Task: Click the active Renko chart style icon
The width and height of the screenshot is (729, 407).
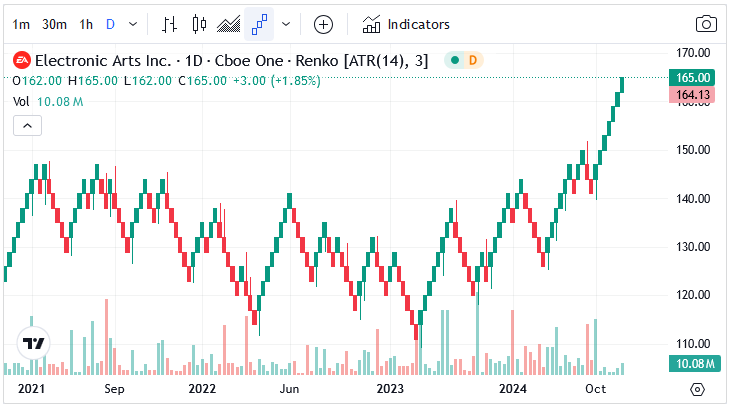Action: [260, 24]
